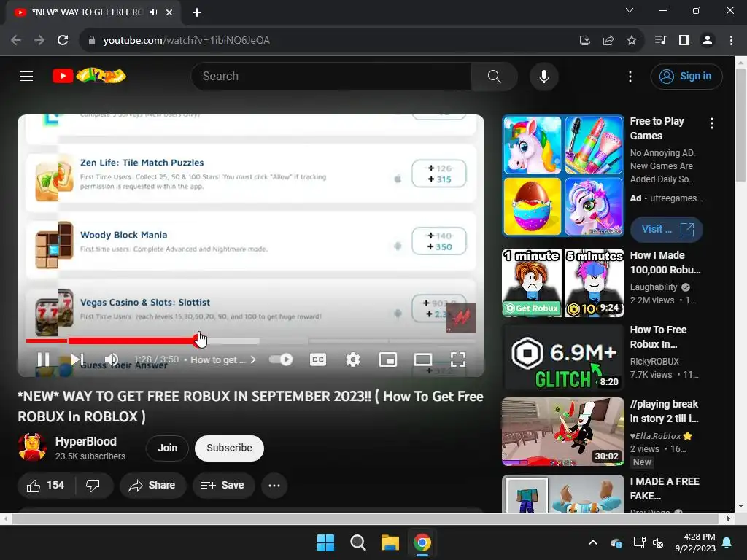Share this page icon in address bar
Image resolution: width=747 pixels, height=560 pixels.
(x=608, y=41)
